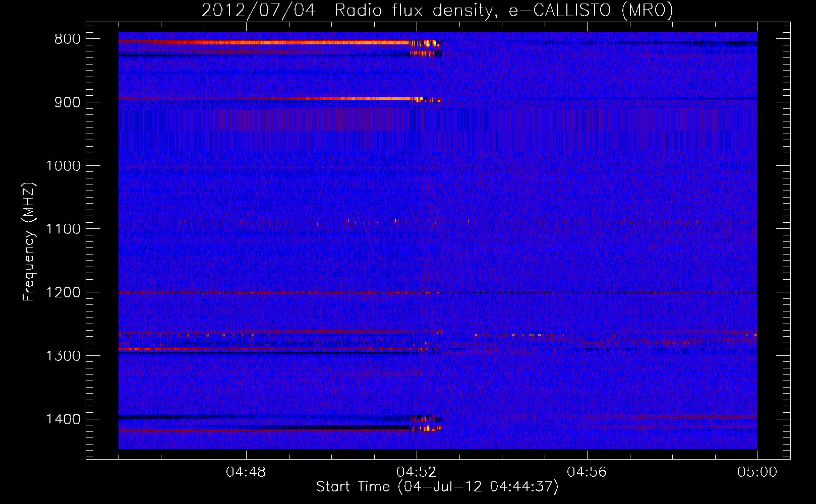Click the 1000 frequency axis label
816x504 pixels.
63,166
